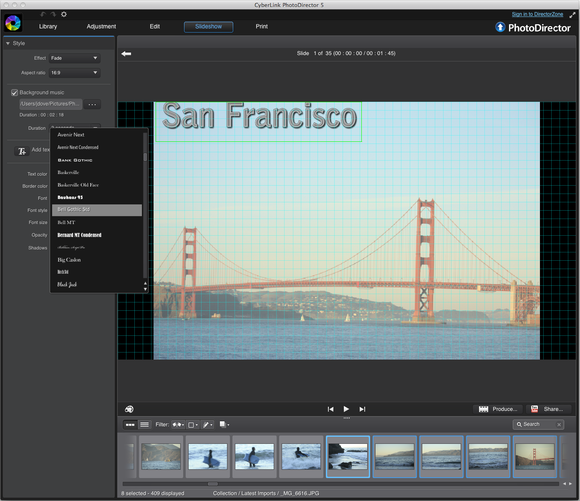Click the filmstrip panel resize handle

click(347, 418)
